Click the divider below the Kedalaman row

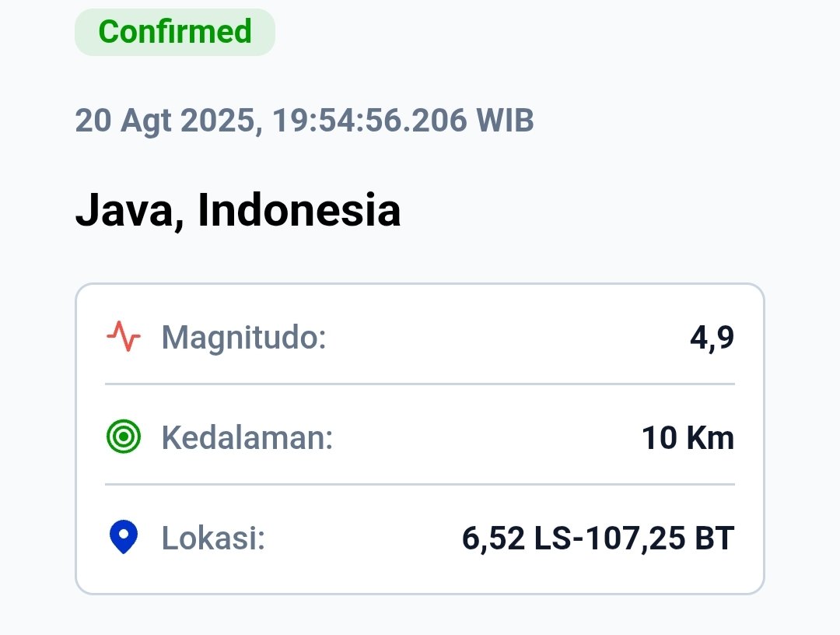click(420, 485)
